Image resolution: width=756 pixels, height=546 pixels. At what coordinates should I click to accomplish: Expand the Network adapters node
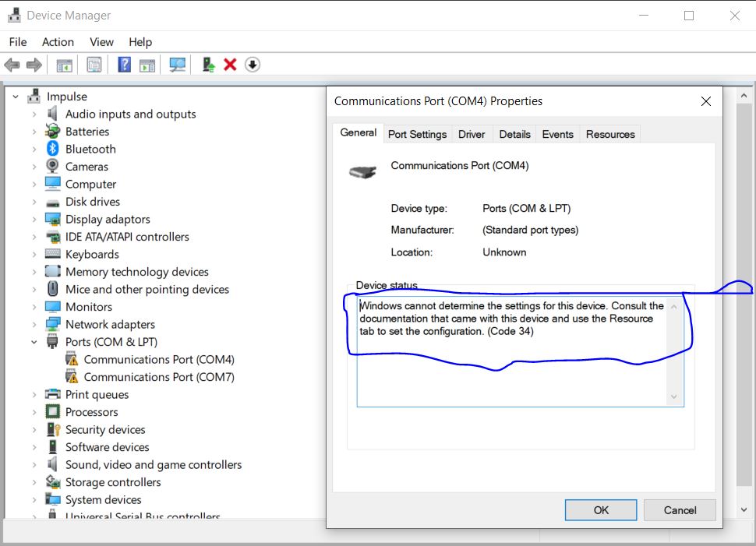coord(34,324)
